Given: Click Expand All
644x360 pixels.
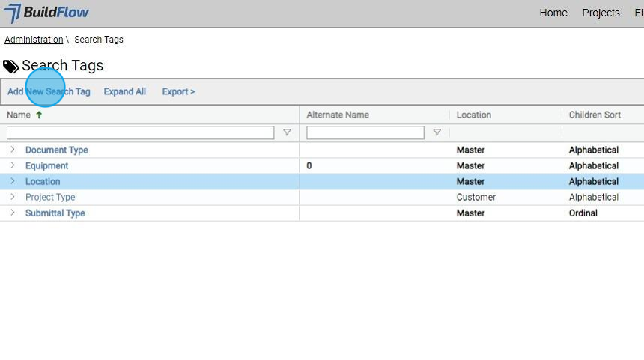Looking at the screenshot, I should pos(124,91).
